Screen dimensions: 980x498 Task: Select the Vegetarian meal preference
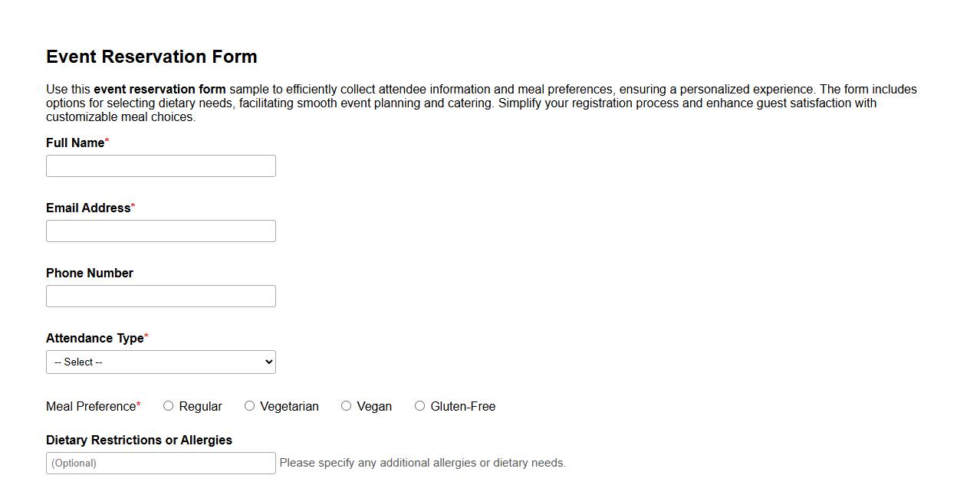coord(250,405)
